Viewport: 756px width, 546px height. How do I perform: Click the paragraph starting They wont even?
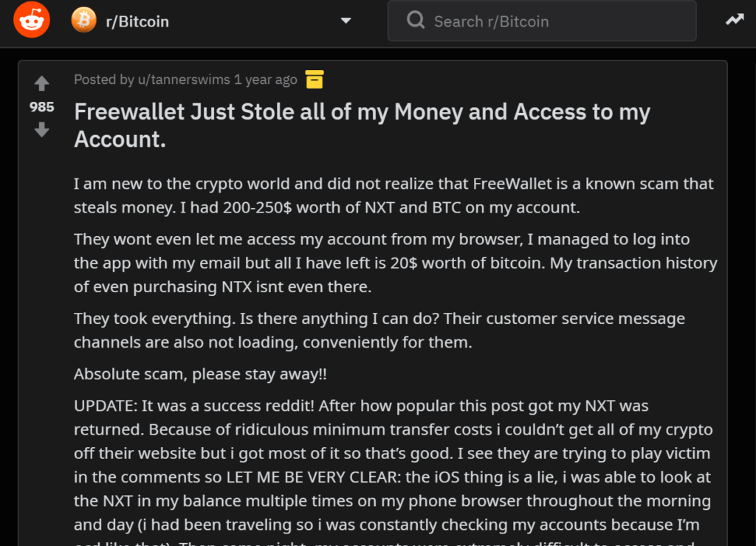pyautogui.click(x=396, y=263)
